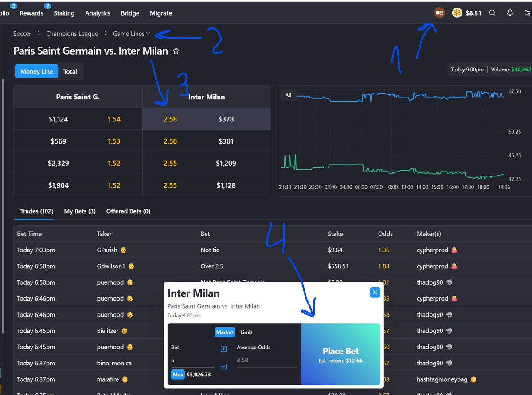Open Trades (102) tab
This screenshot has width=532, height=395.
click(36, 211)
